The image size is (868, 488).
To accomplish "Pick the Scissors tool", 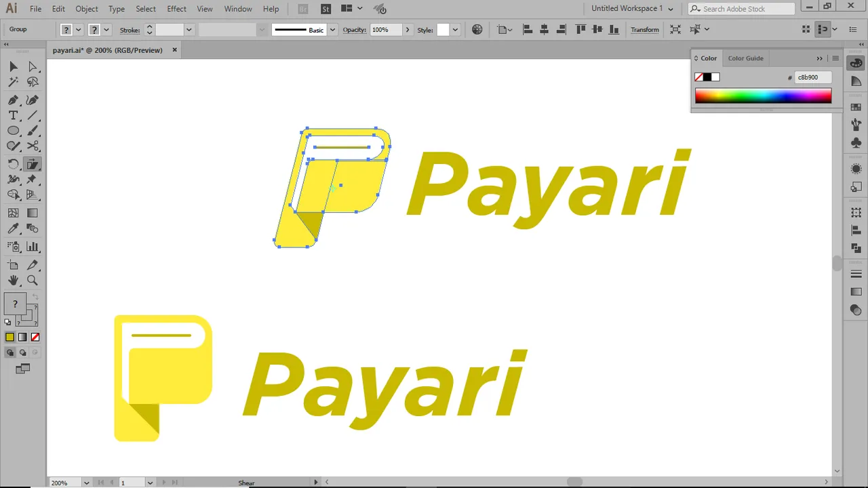I will [x=32, y=146].
